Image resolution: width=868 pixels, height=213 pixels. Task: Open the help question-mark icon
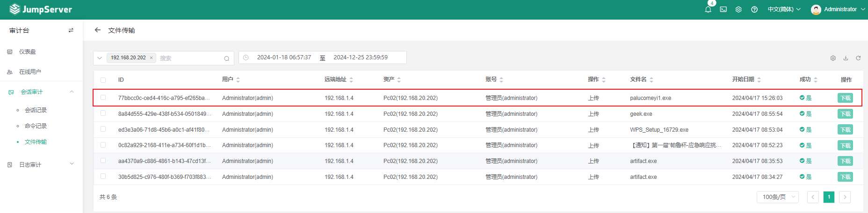(x=754, y=9)
